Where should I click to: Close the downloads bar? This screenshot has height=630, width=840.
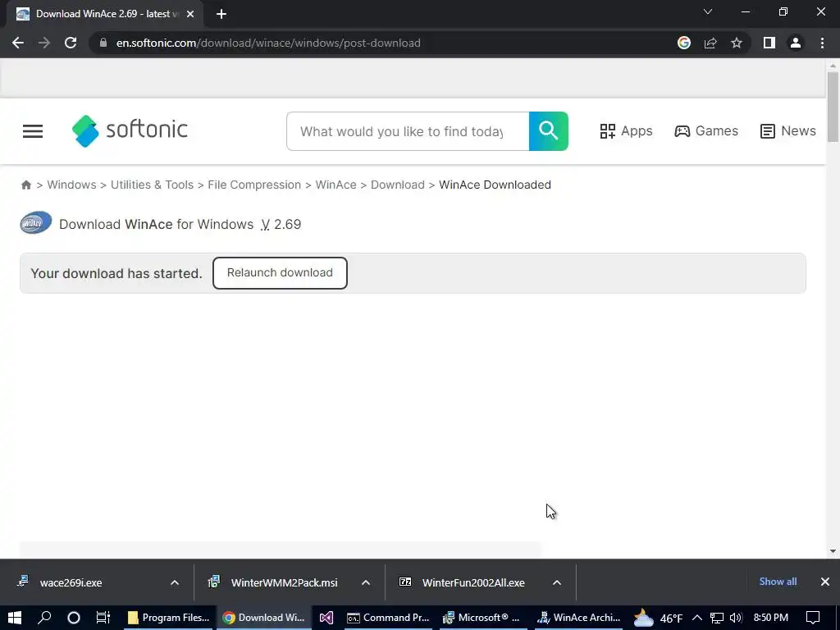click(825, 582)
